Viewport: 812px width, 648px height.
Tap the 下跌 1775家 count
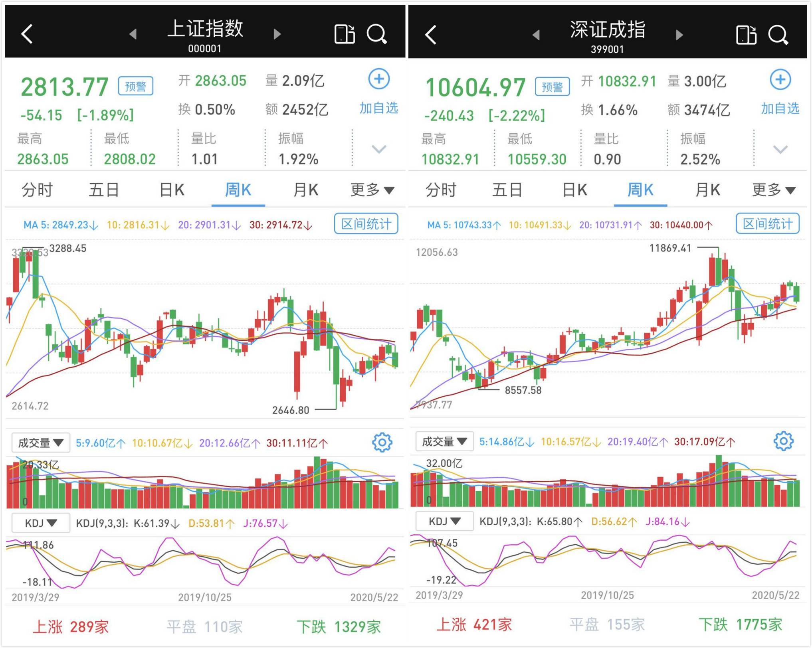coord(741,625)
